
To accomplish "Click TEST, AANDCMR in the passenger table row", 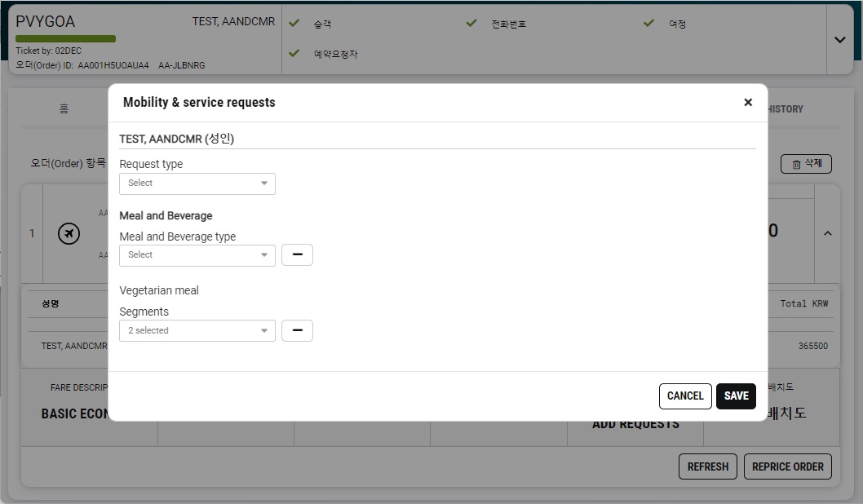I will 74,346.
